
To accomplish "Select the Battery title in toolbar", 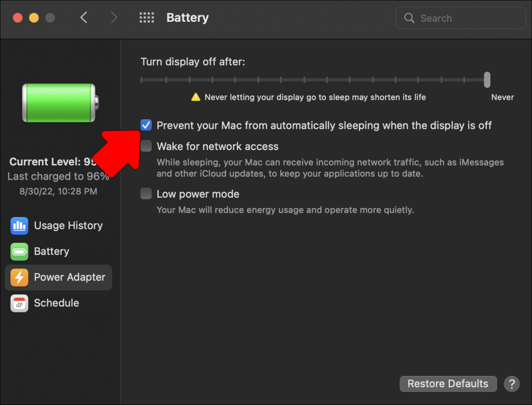I will 187,17.
